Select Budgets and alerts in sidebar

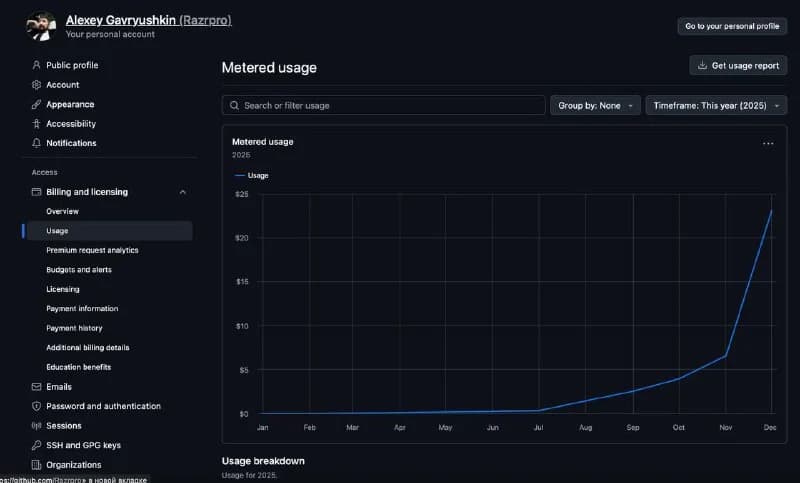(79, 269)
